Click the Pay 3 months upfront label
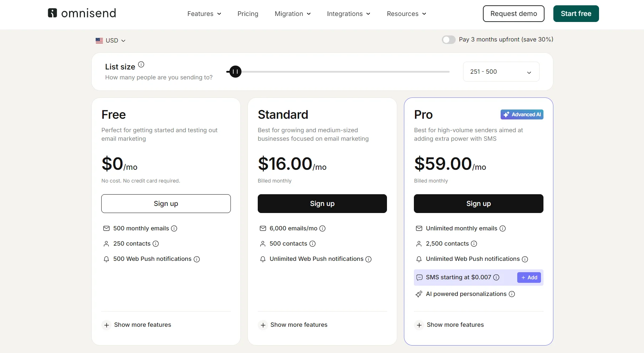Image resolution: width=644 pixels, height=353 pixels. coord(506,39)
